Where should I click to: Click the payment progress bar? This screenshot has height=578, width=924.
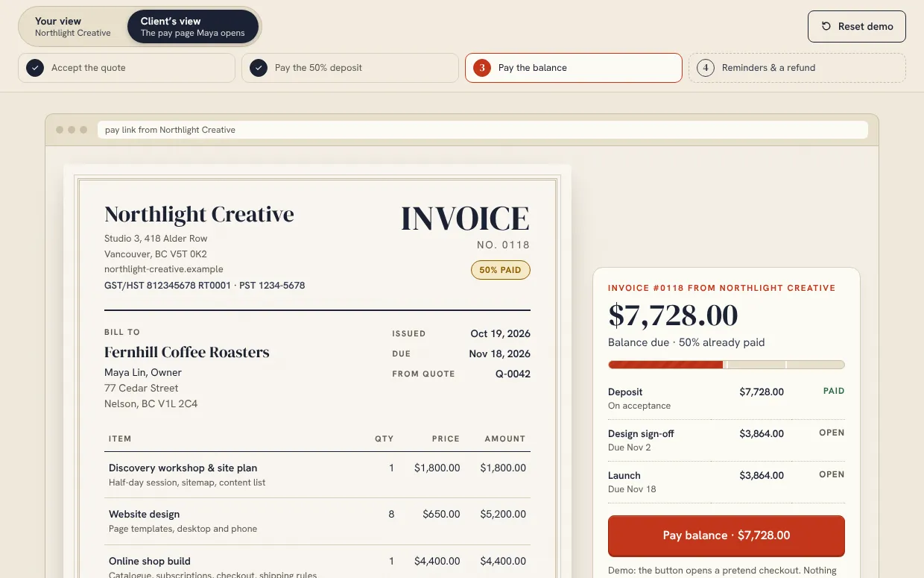[x=727, y=365]
